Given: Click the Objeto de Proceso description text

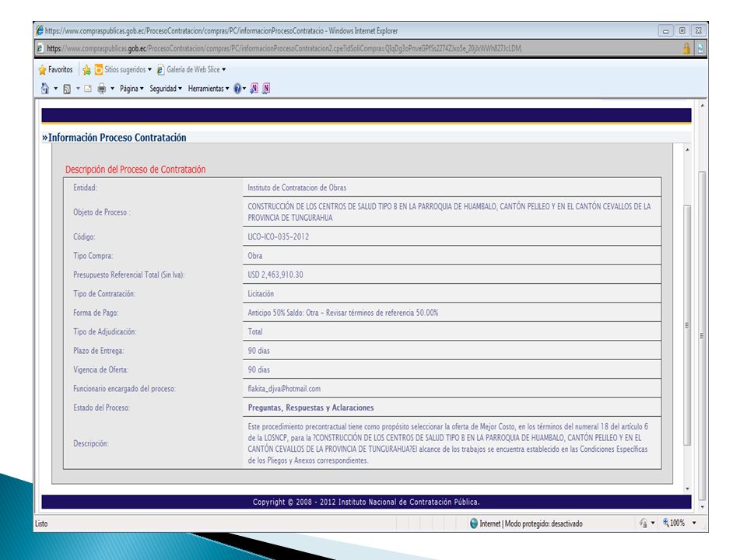Looking at the screenshot, I should click(x=449, y=212).
